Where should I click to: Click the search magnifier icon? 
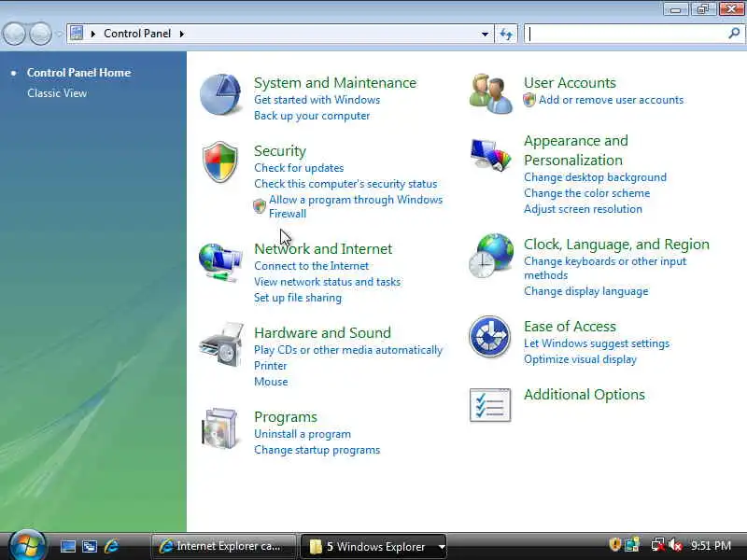click(734, 34)
